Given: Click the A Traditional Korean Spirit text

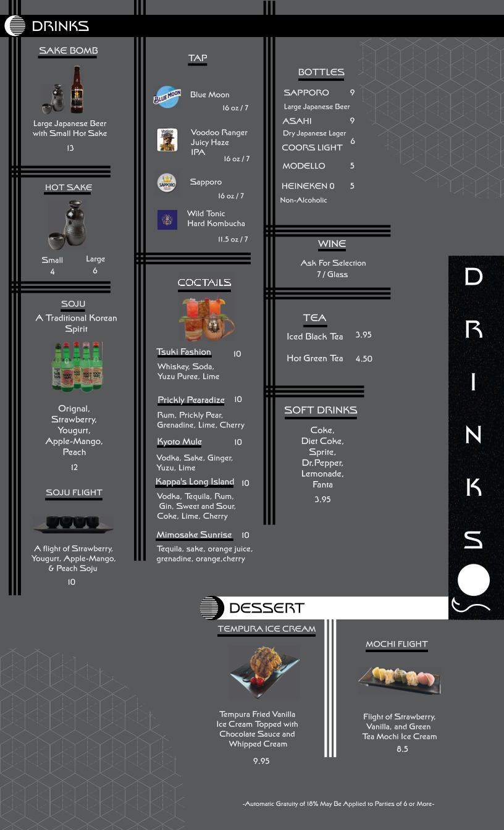Looking at the screenshot, I should (x=76, y=324).
